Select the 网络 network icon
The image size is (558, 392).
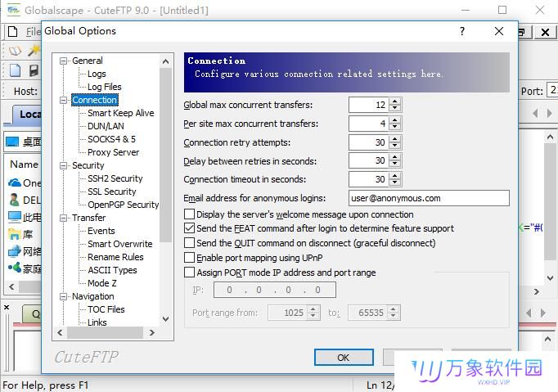tap(14, 251)
